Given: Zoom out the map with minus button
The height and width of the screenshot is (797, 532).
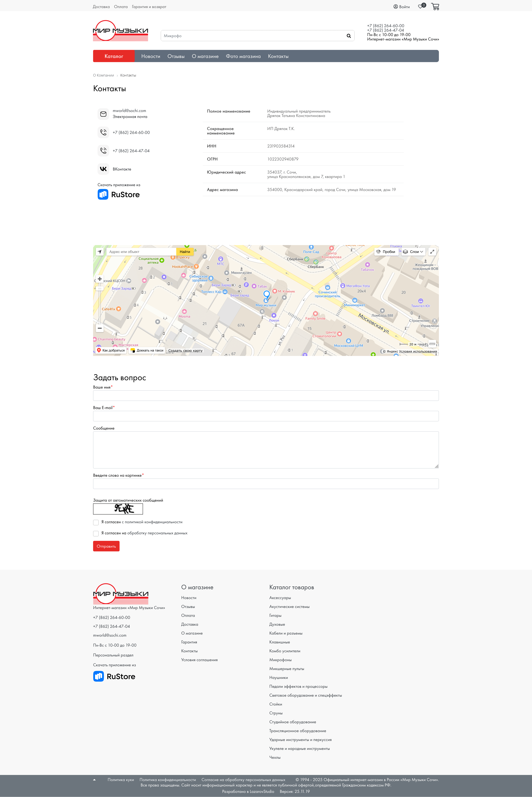Looking at the screenshot, I should pos(100,328).
